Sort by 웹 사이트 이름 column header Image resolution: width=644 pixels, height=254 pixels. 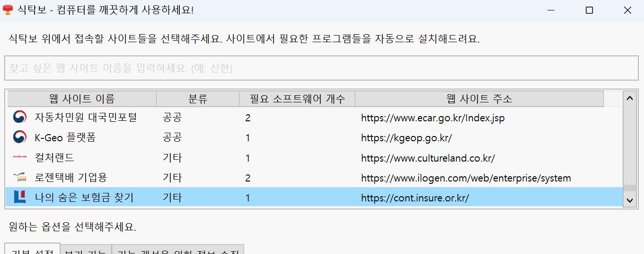[82, 99]
